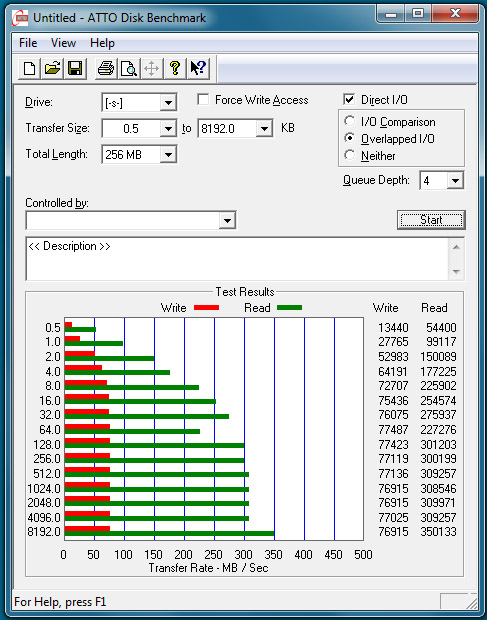Click the ATTO application icon in title bar
The image size is (487, 620).
(20, 18)
